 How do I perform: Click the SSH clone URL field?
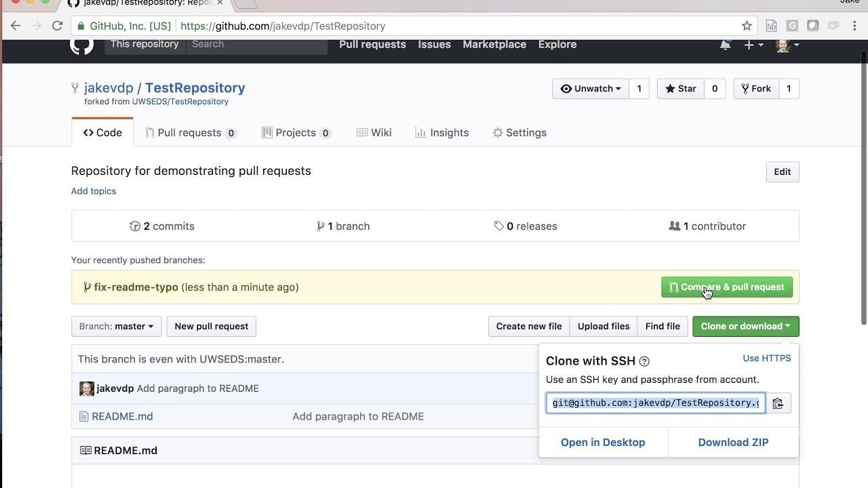[655, 403]
